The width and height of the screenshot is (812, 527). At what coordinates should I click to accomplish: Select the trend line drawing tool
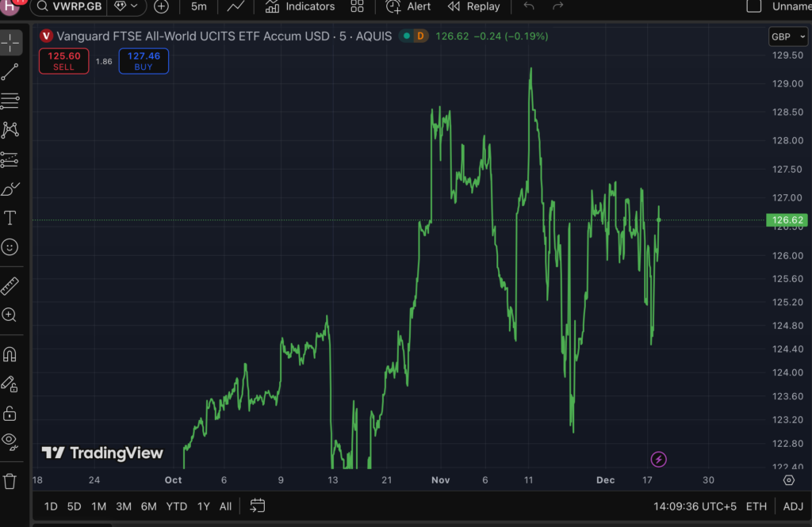[x=10, y=72]
